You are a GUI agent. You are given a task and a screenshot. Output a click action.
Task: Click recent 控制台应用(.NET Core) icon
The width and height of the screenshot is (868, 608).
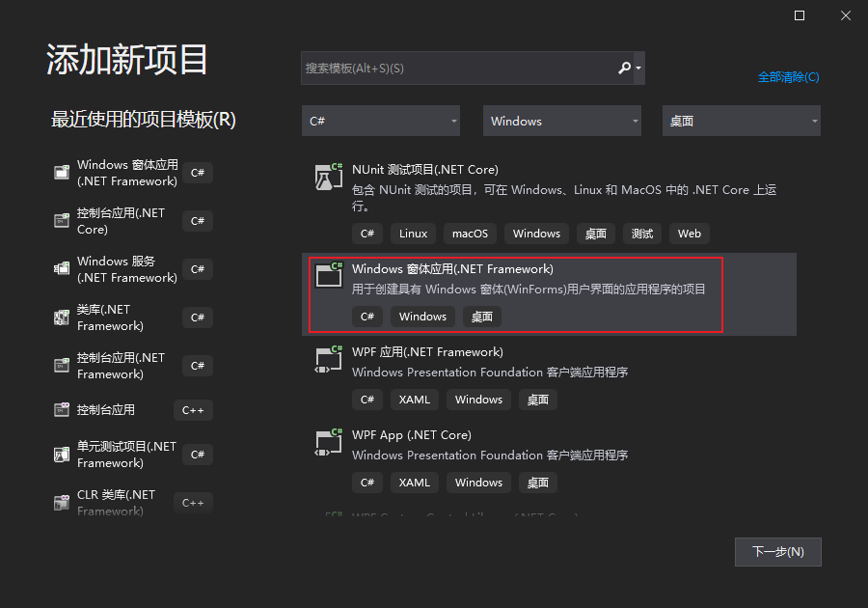click(62, 220)
